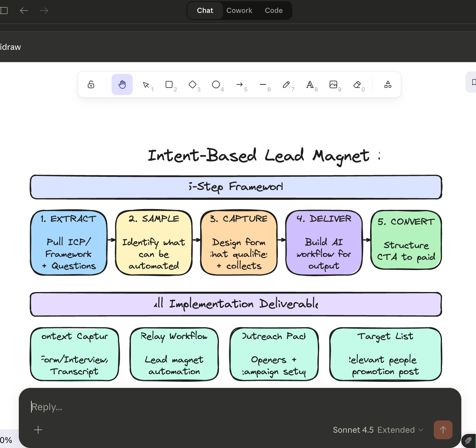Screen dimensions: 476x448
Task: Select the 4. DELIVER box
Action: (324, 242)
